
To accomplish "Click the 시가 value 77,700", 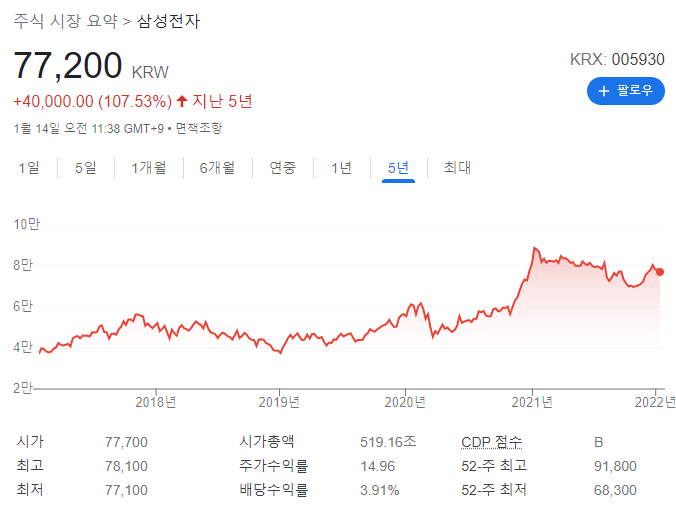I will click(126, 442).
